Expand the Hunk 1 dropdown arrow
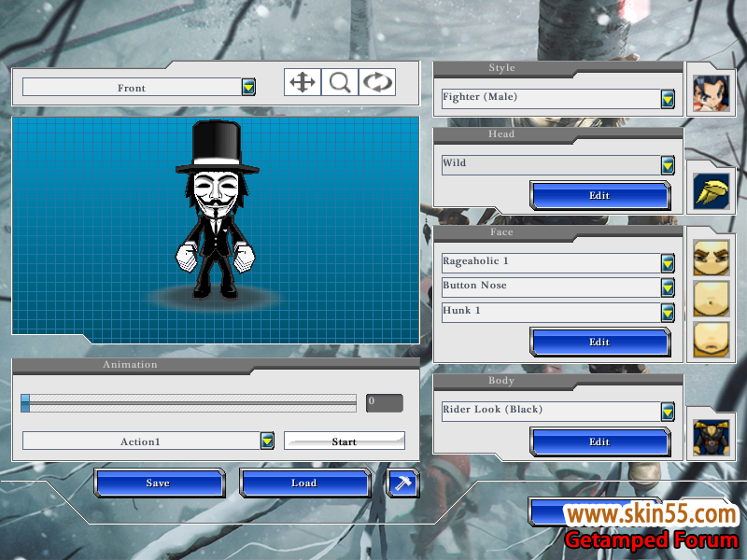The height and width of the screenshot is (560, 747). 668,313
